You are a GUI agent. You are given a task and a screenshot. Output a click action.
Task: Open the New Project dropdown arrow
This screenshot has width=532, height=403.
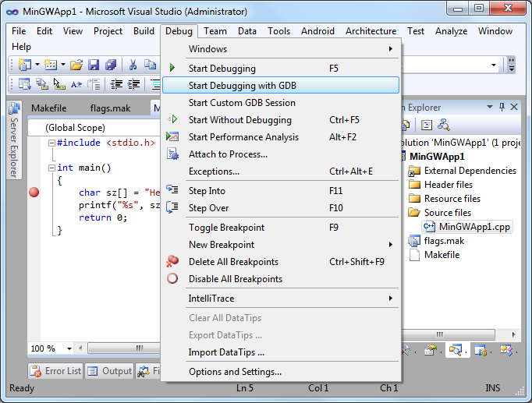[x=37, y=65]
